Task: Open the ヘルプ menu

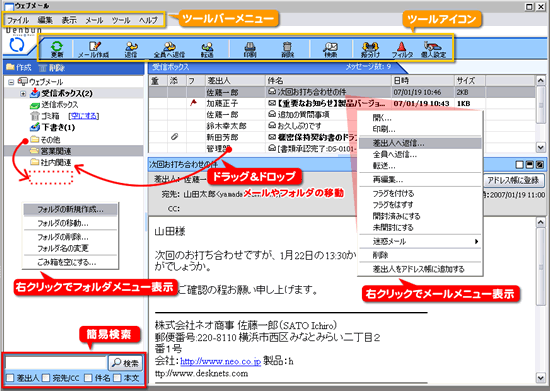Action: [148, 20]
